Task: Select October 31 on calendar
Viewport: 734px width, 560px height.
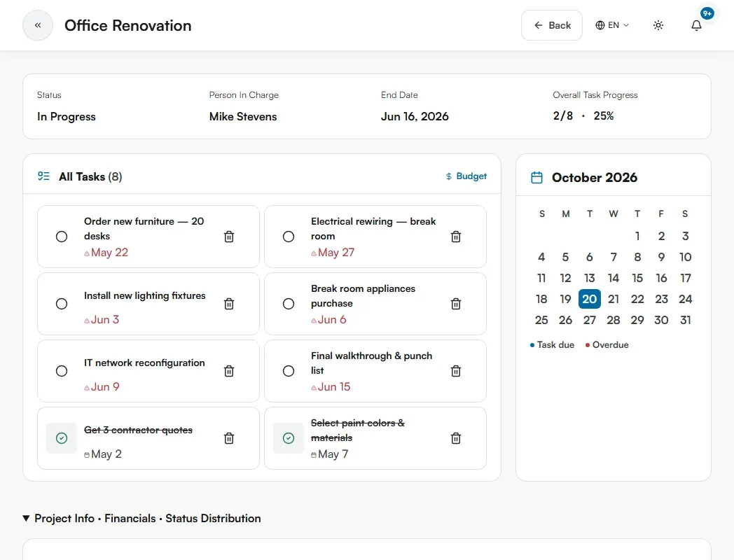Action: click(685, 320)
